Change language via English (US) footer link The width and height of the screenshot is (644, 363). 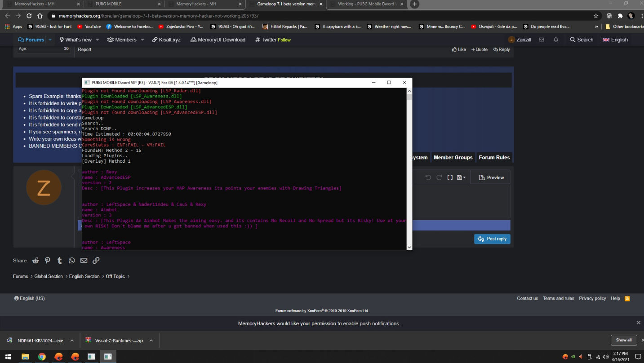point(30,298)
